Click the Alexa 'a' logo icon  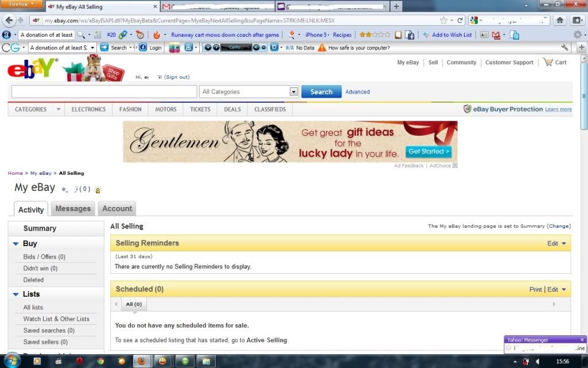(6, 35)
